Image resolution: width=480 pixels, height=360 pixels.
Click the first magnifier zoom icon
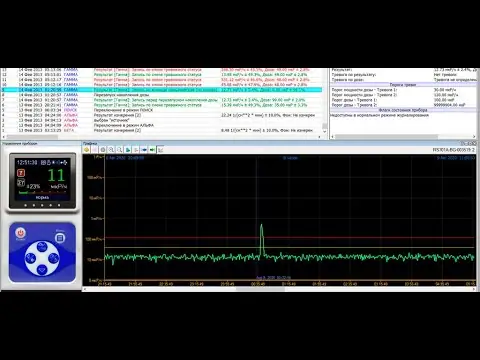(x=111, y=150)
